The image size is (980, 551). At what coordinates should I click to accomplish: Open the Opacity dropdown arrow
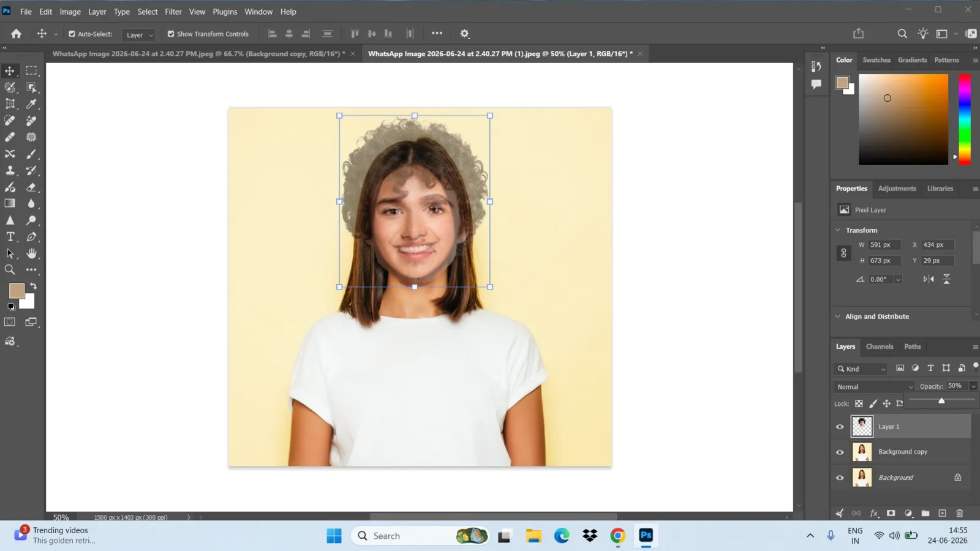tap(973, 386)
